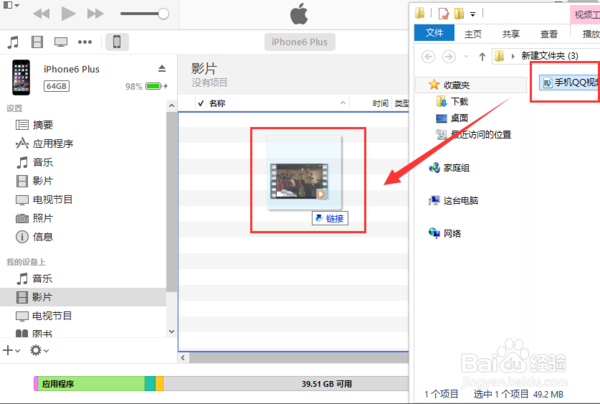600x404 pixels.
Task: Toggle the checkmark column header
Action: [x=201, y=103]
